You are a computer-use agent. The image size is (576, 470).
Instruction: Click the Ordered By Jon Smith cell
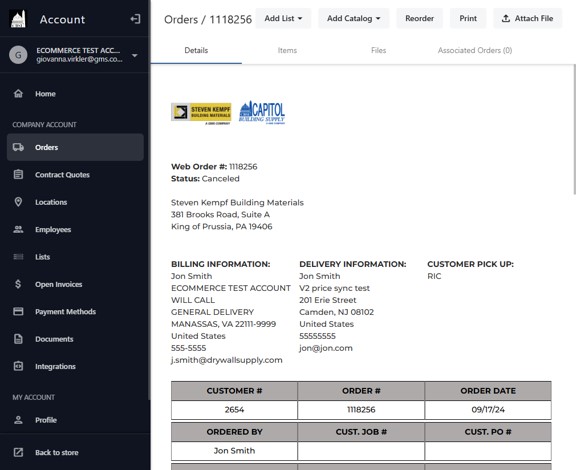pos(234,451)
